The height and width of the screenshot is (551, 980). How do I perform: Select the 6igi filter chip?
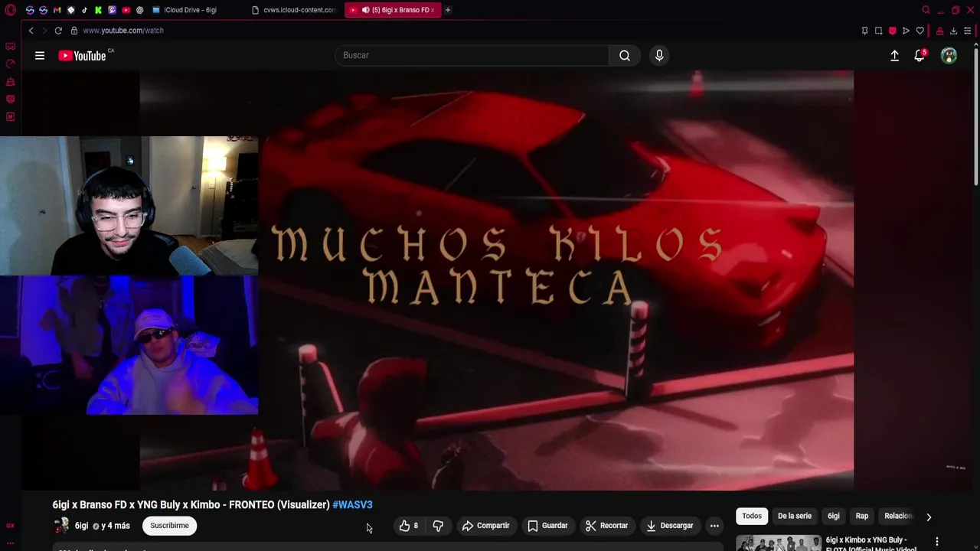click(x=834, y=516)
